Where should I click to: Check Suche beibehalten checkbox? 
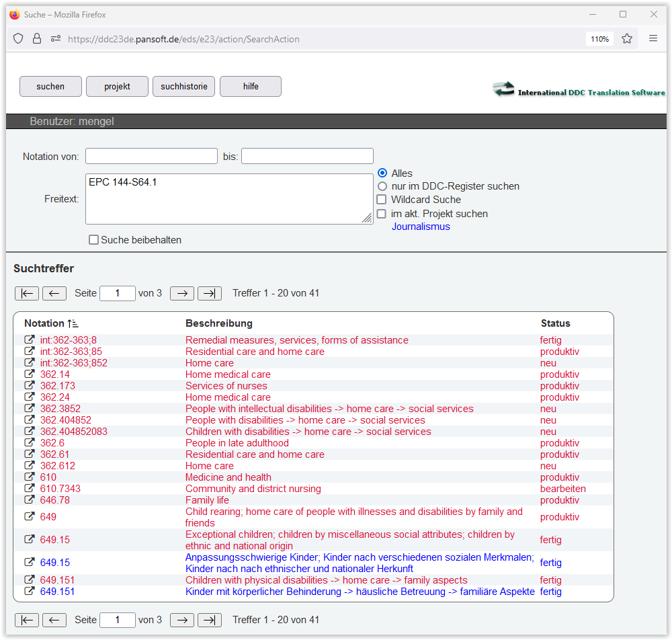[x=94, y=240]
